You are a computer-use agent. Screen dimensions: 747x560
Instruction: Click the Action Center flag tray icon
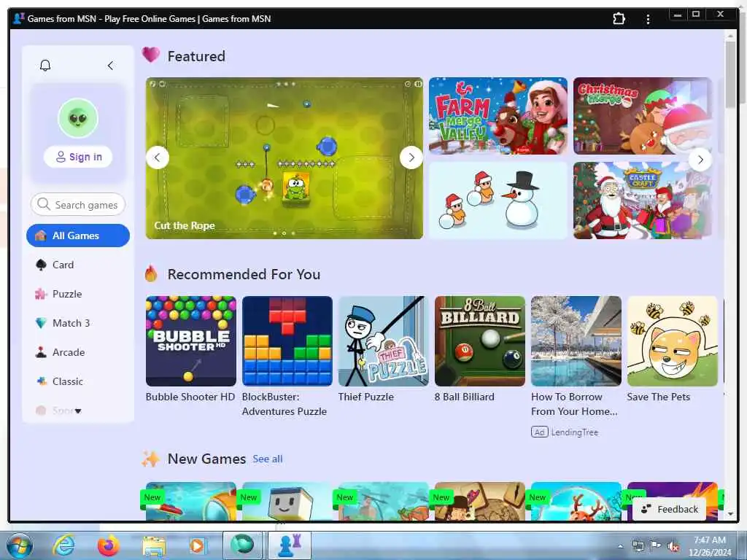coord(656,546)
